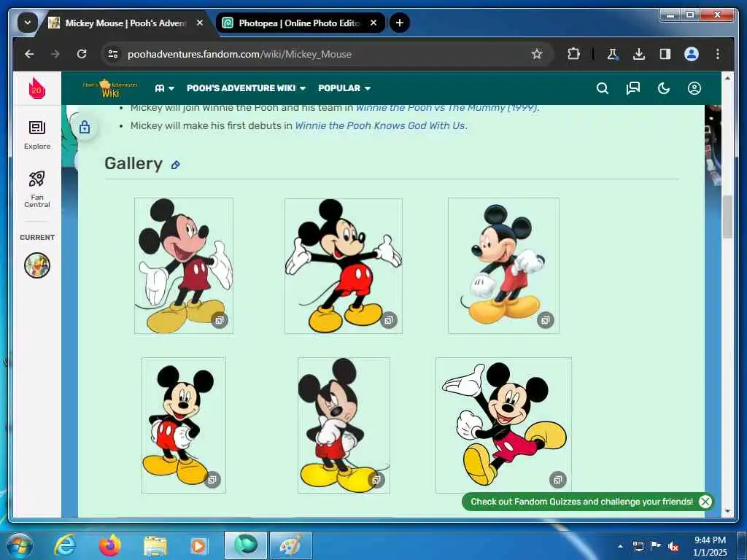Image resolution: width=747 pixels, height=560 pixels.
Task: Open gallery image of Mickey with arms spread
Action: (344, 265)
